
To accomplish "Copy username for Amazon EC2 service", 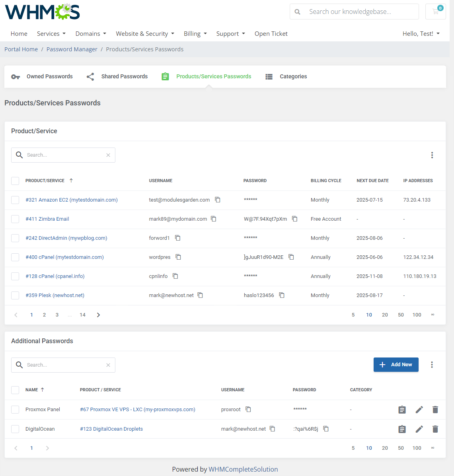I will click(218, 200).
